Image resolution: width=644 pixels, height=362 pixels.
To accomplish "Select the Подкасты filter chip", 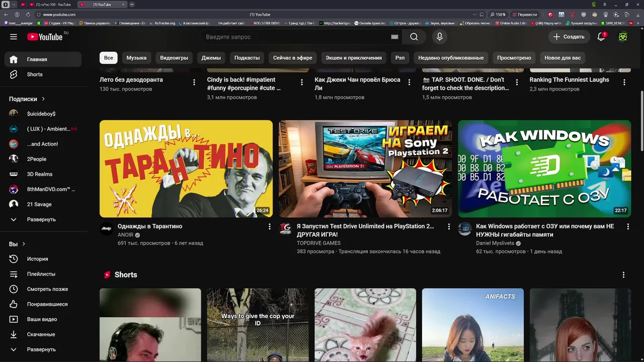I will pos(247,58).
